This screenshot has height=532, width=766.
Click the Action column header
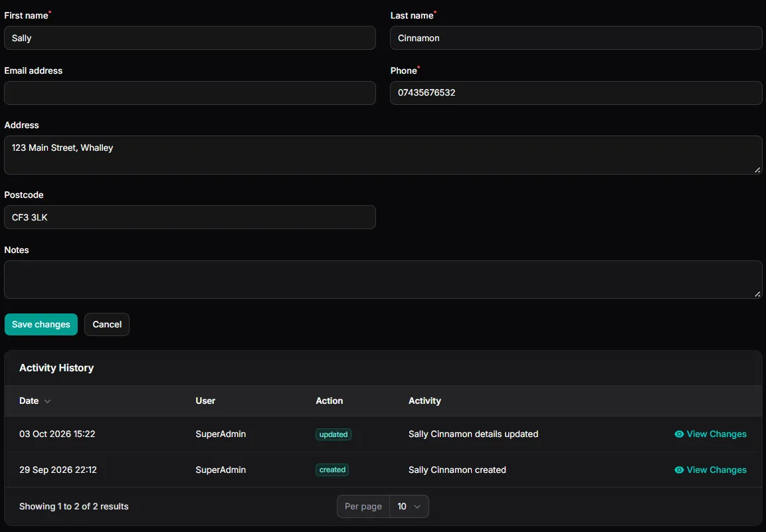click(x=330, y=400)
